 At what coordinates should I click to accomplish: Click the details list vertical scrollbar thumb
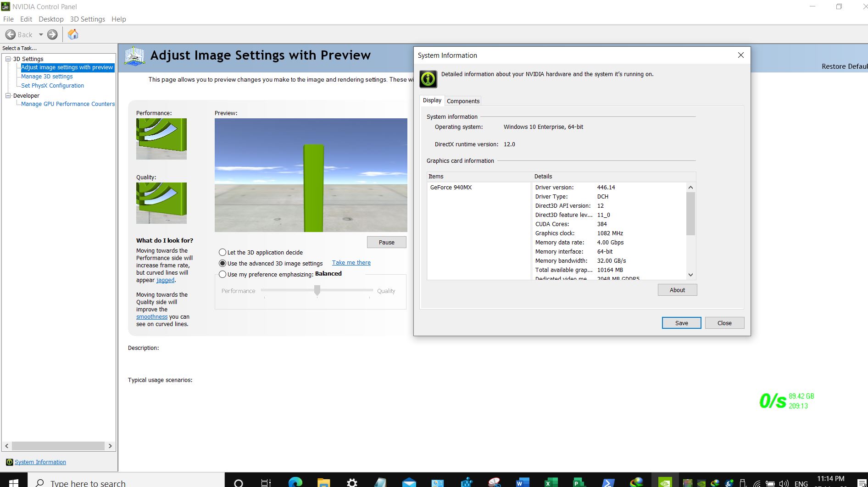pos(691,214)
